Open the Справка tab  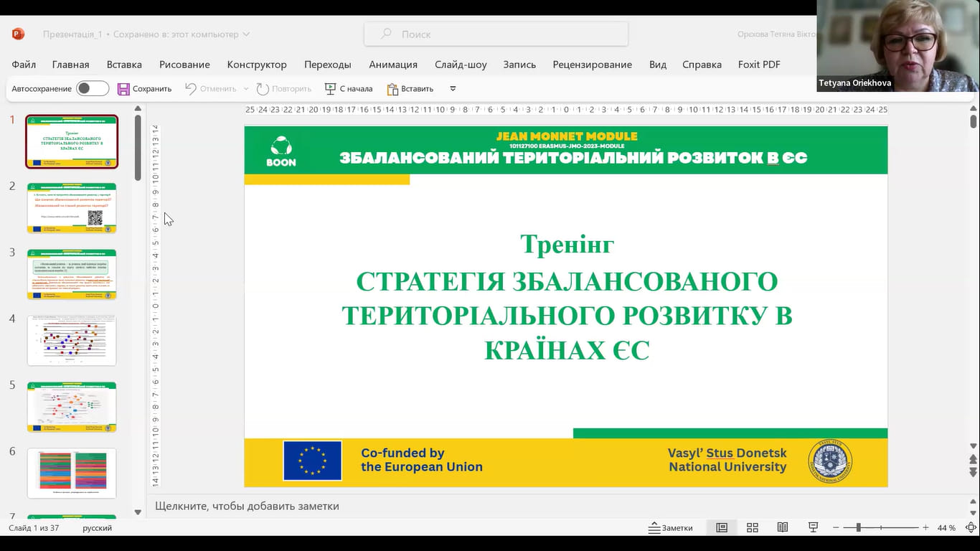pyautogui.click(x=702, y=65)
